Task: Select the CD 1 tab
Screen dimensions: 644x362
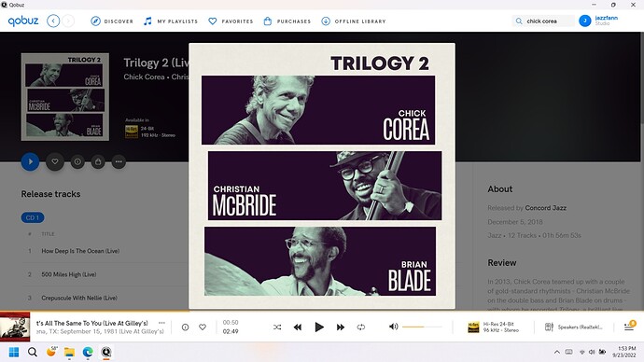Action: tap(33, 217)
